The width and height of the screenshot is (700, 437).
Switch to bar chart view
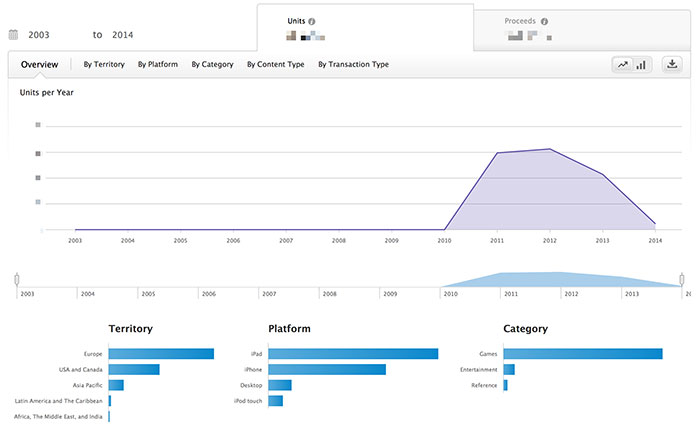point(641,65)
